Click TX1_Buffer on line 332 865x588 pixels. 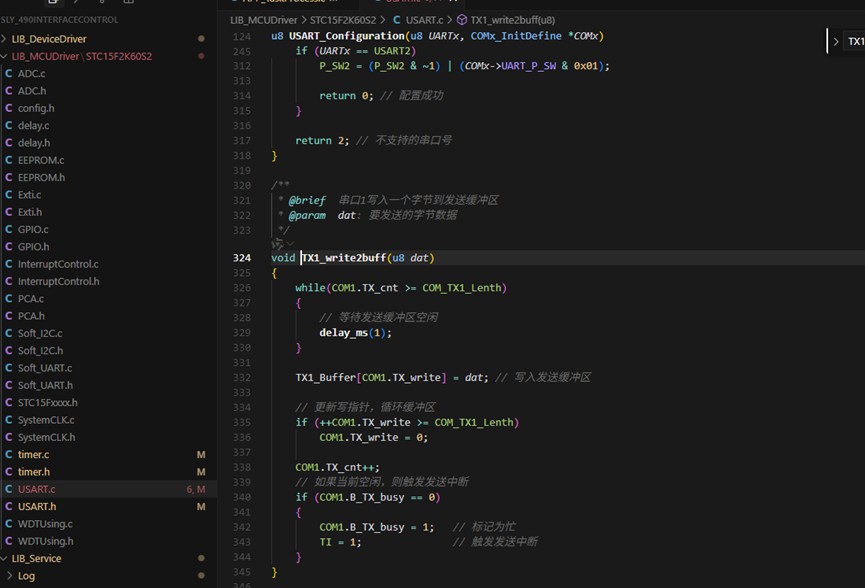(325, 377)
